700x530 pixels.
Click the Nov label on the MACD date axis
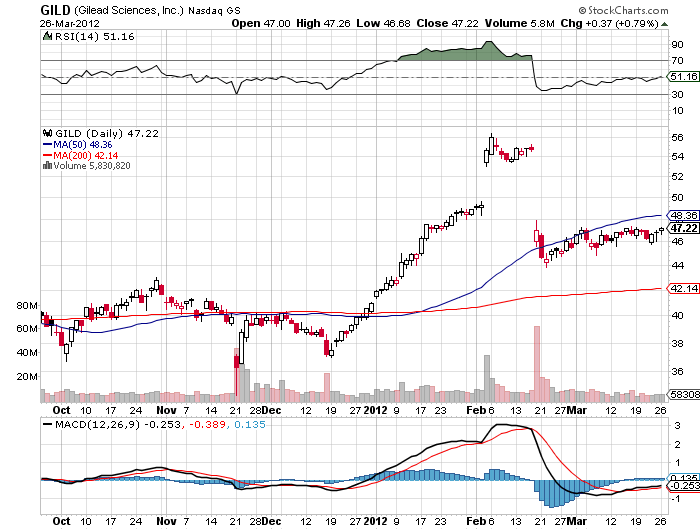[x=167, y=521]
